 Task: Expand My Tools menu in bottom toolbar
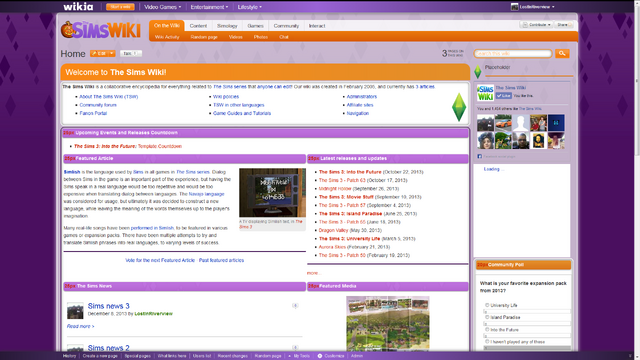(x=299, y=356)
